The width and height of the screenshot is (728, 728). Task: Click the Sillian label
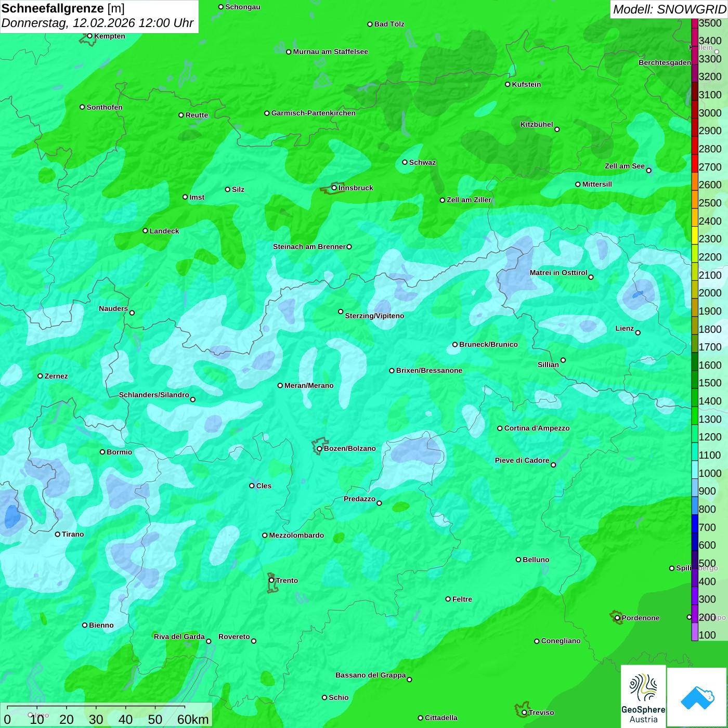548,365
